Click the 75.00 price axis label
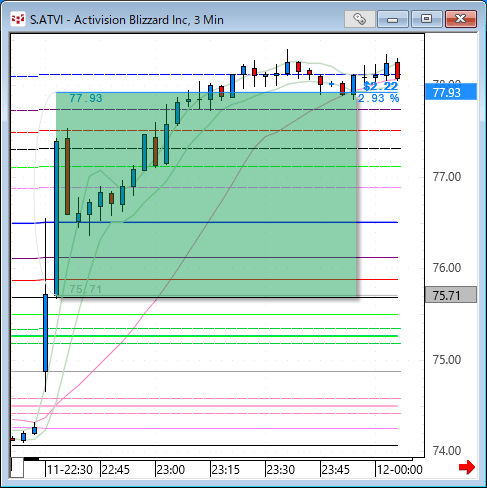Image resolution: width=487 pixels, height=488 pixels. coord(447,360)
